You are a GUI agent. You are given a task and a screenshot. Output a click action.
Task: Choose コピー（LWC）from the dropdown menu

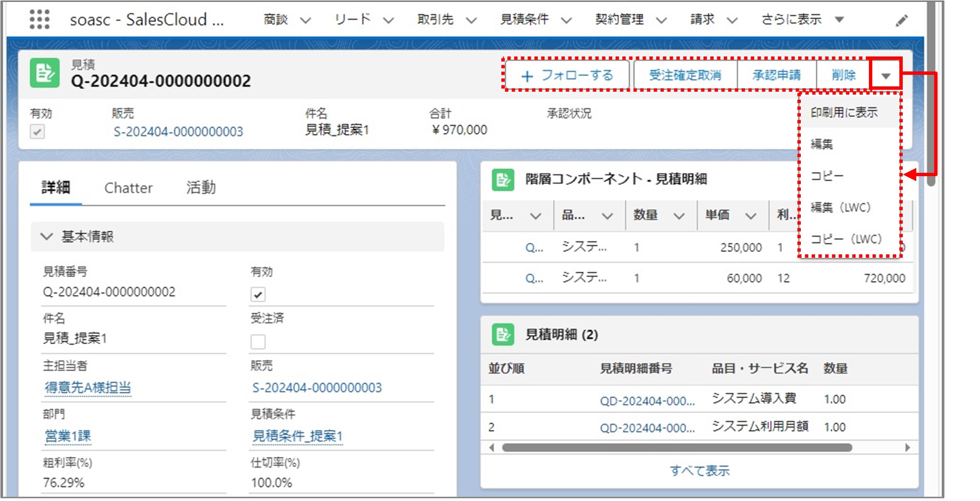[x=849, y=239]
